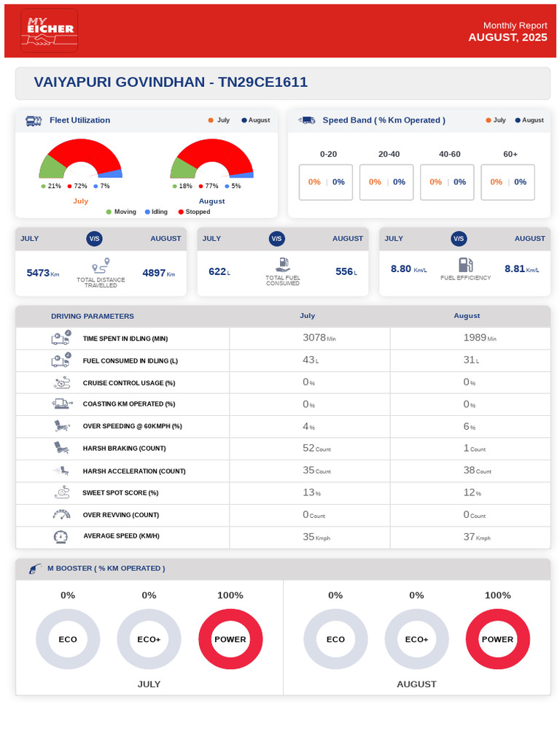Click the Time Spent in Idling icon
Image resolution: width=560 pixels, height=747 pixels.
tap(61, 338)
